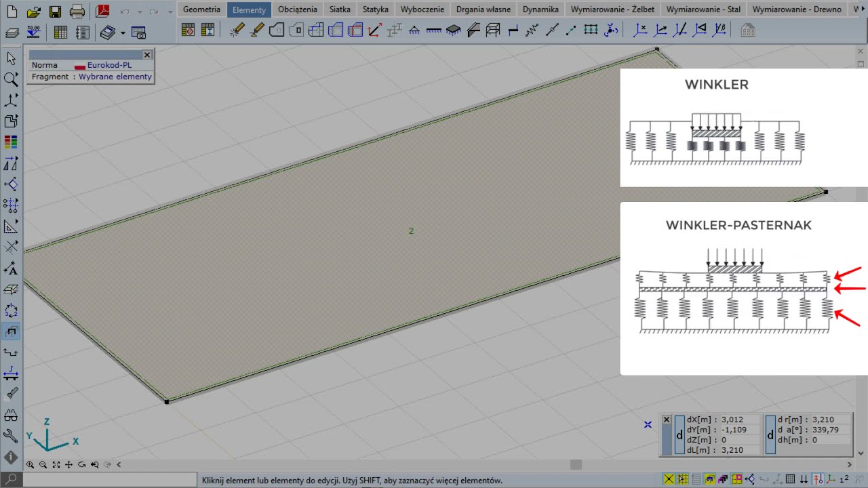
Task: Click the wrench tool in left sidebar
Action: (x=11, y=436)
